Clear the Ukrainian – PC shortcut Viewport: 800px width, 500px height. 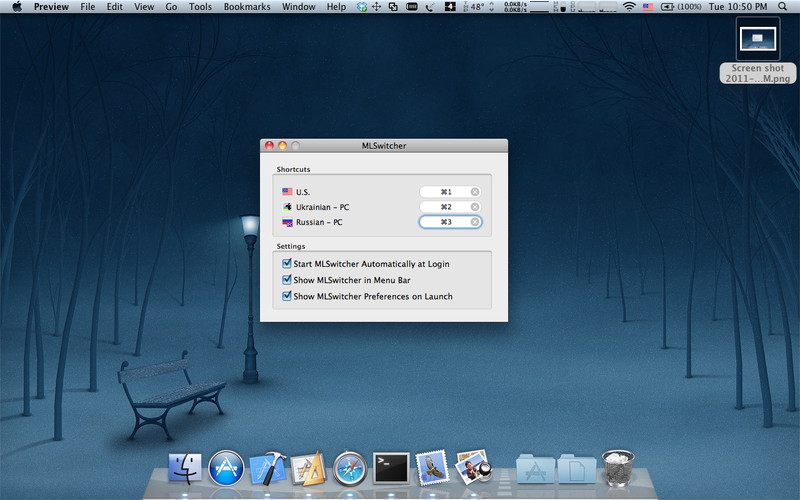[474, 207]
